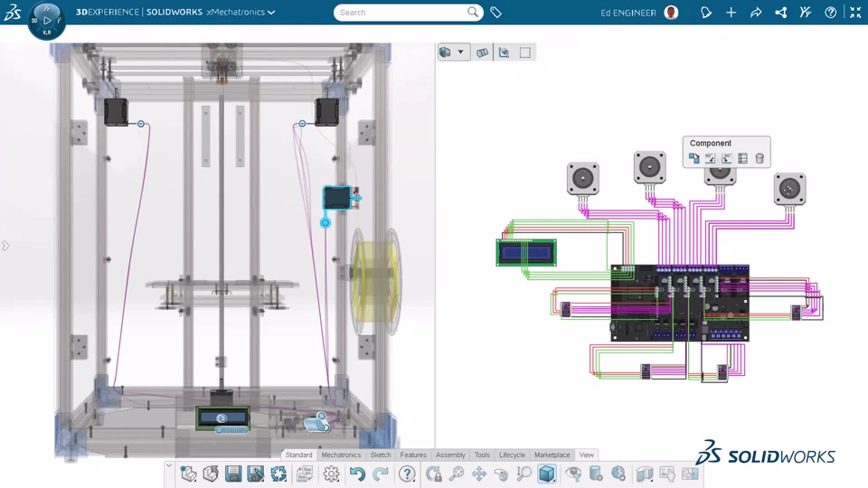868x488 pixels.
Task: Switch to the Lifecycle tab
Action: pyautogui.click(x=512, y=455)
